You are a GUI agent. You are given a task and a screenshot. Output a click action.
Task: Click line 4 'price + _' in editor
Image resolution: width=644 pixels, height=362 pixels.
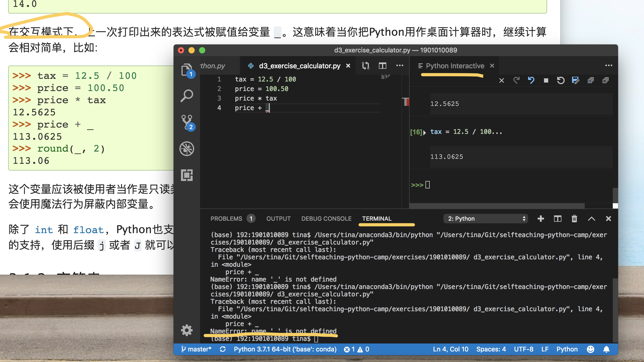point(253,108)
